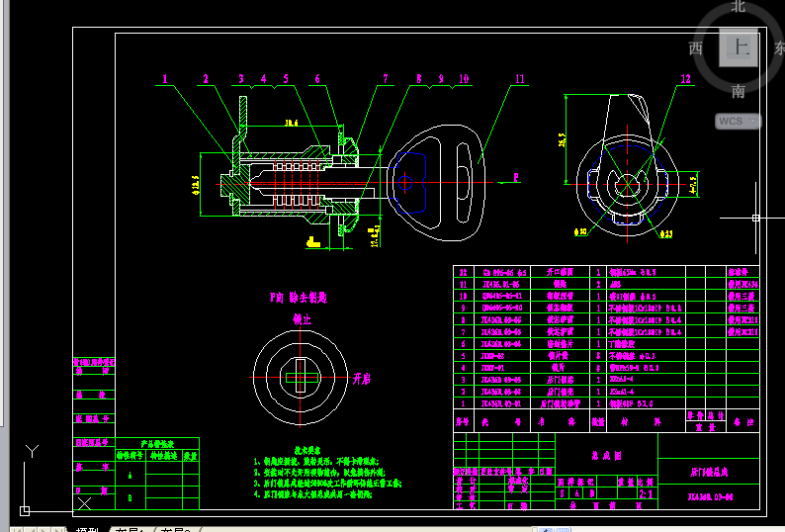Select balloon number 10 in the drawing
Viewport: 785px width, 532px height.
(x=464, y=79)
